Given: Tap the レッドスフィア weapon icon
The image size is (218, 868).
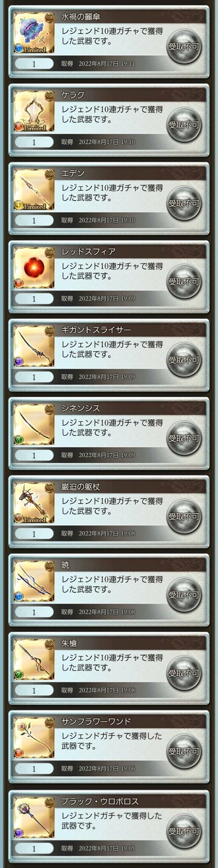Looking at the screenshot, I should [x=34, y=268].
